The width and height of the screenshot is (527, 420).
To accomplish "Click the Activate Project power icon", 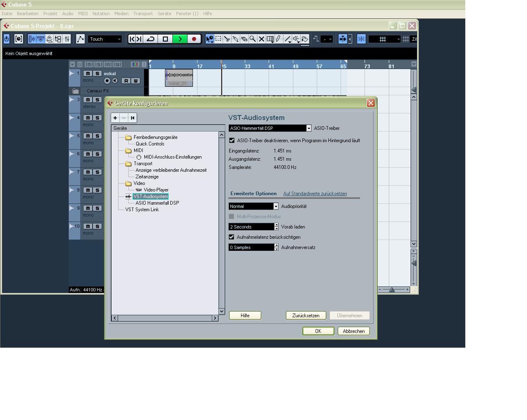I will click(x=7, y=39).
